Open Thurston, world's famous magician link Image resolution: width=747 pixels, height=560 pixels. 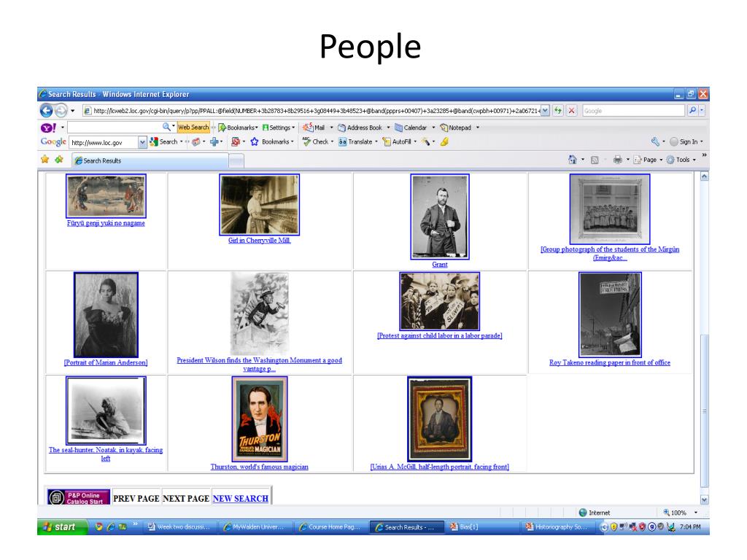pos(259,467)
